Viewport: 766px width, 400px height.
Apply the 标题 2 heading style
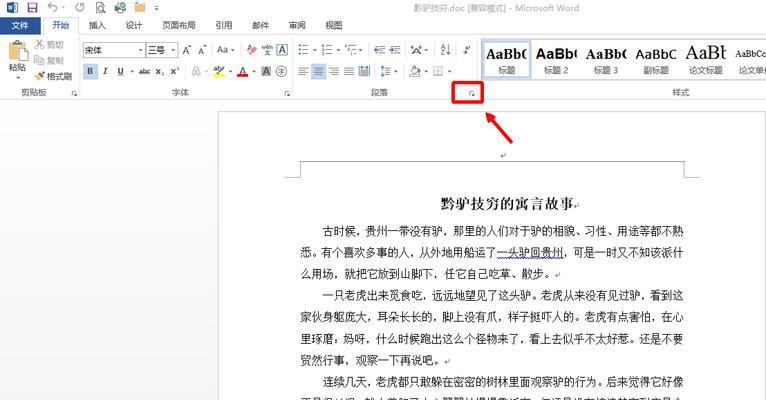coord(556,58)
